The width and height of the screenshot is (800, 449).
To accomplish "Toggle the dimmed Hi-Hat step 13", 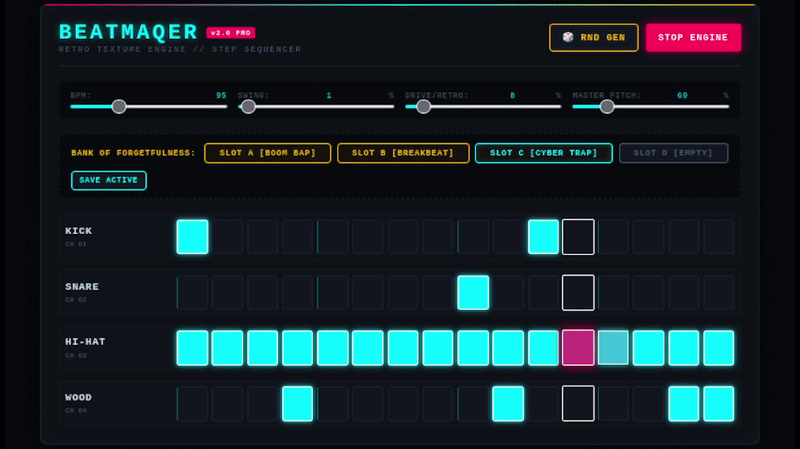I will [613, 348].
